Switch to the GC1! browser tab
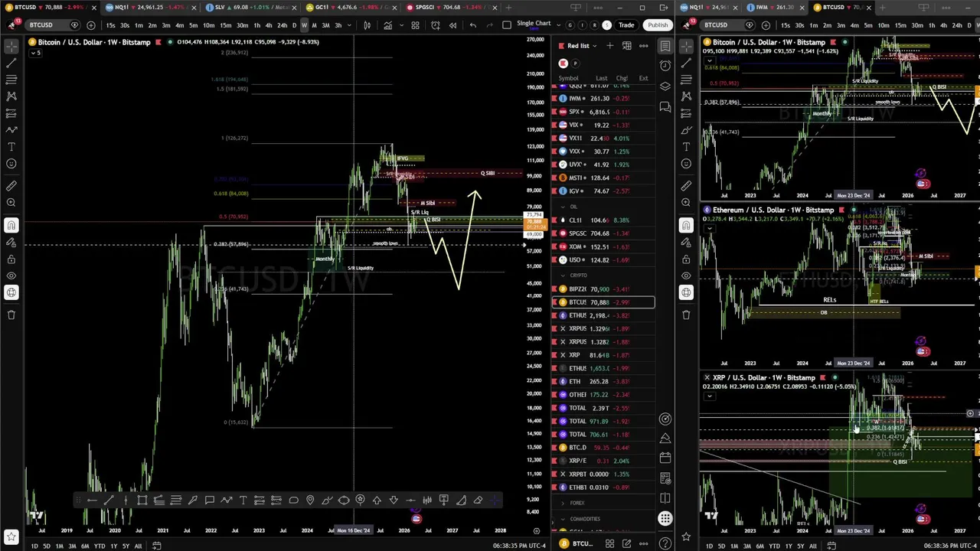Image resolution: width=980 pixels, height=551 pixels. pos(350,7)
